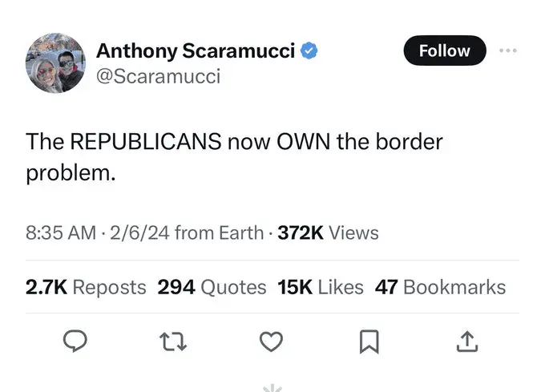Screen dimensions: 545x392
Task: Show the 15K Likes list
Action: click(x=320, y=287)
